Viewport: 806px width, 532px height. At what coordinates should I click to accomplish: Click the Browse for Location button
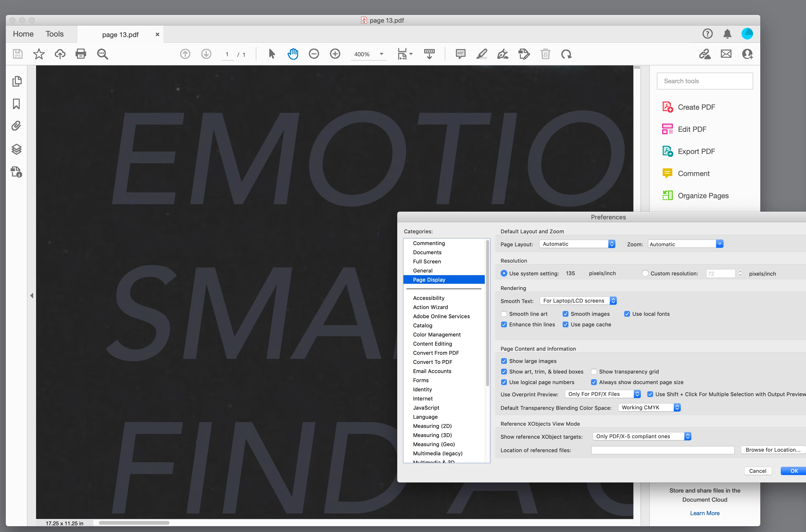pos(773,450)
